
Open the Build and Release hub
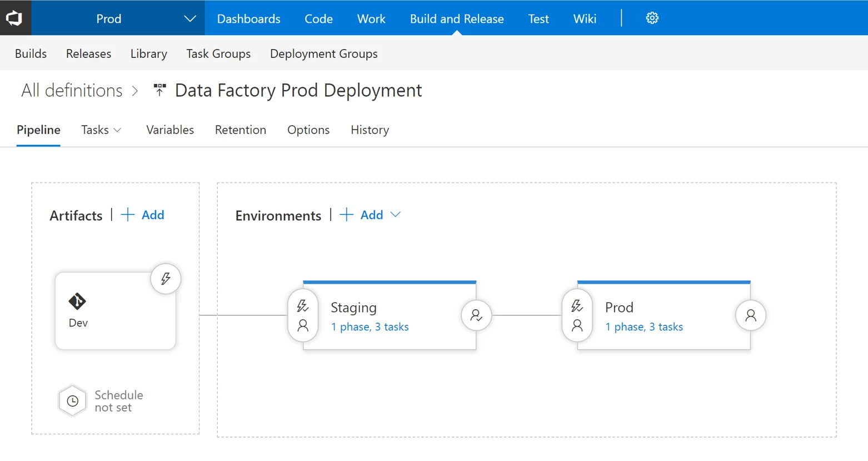[457, 18]
